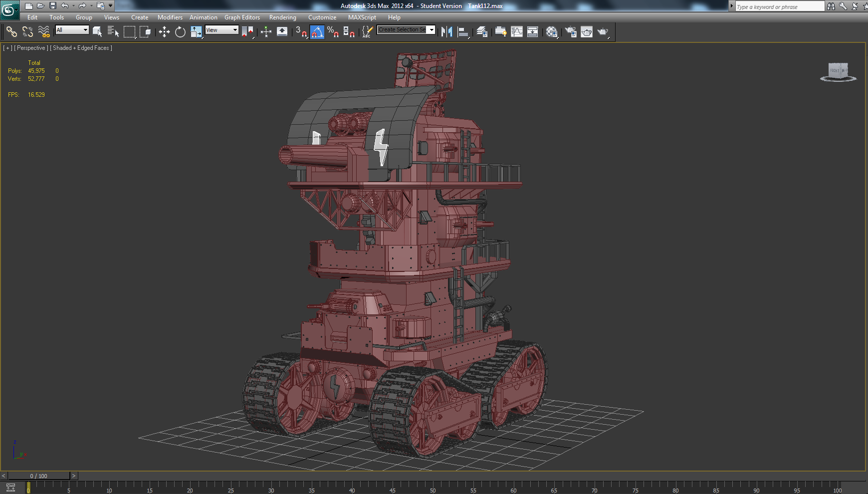Step time slider forward with right arrow
Screen dimensions: 868x494
74,476
